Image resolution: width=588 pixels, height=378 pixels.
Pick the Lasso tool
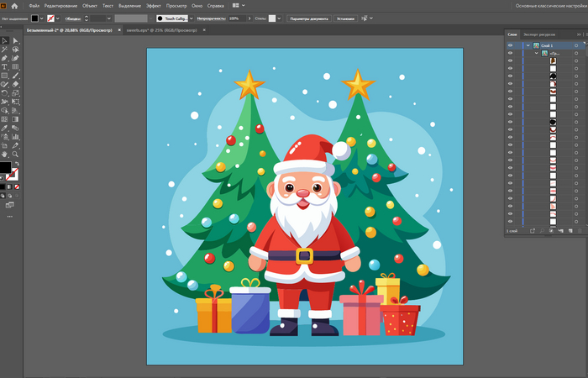15,50
